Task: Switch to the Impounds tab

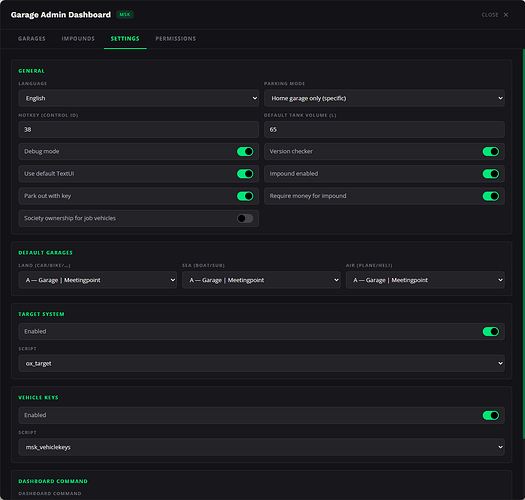Action: click(78, 39)
